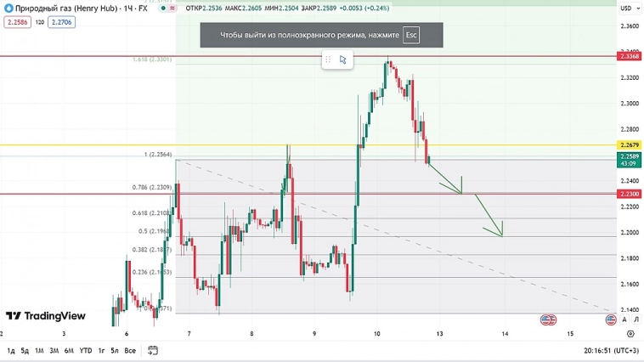The width and height of the screenshot is (644, 362).
Task: Select the Все time range
Action: [130, 350]
